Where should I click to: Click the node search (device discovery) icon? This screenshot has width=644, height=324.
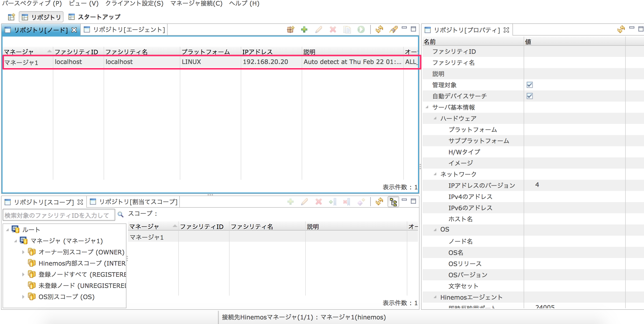(291, 30)
